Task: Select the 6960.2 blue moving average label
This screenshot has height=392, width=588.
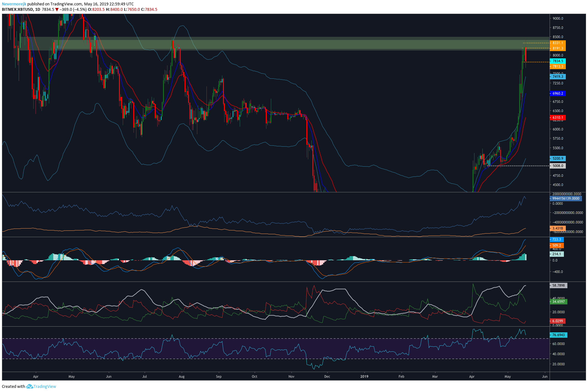Action: pos(558,93)
